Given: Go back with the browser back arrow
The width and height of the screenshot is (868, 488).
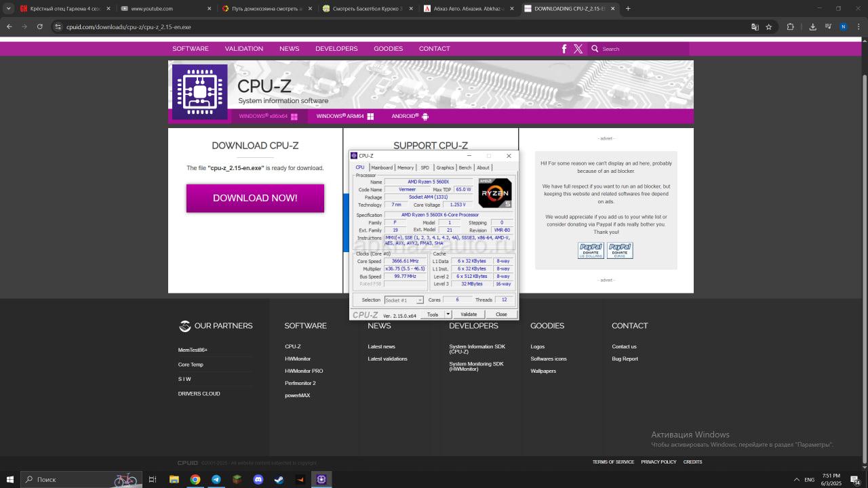Looking at the screenshot, I should coord(9,27).
